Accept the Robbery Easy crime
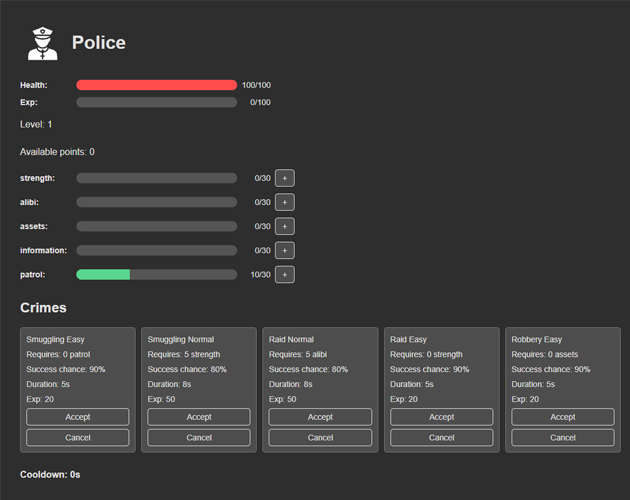The width and height of the screenshot is (630, 500). (563, 417)
